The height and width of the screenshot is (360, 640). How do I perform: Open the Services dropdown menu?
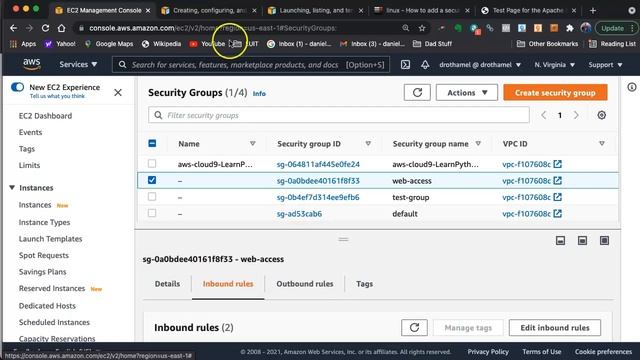point(78,64)
